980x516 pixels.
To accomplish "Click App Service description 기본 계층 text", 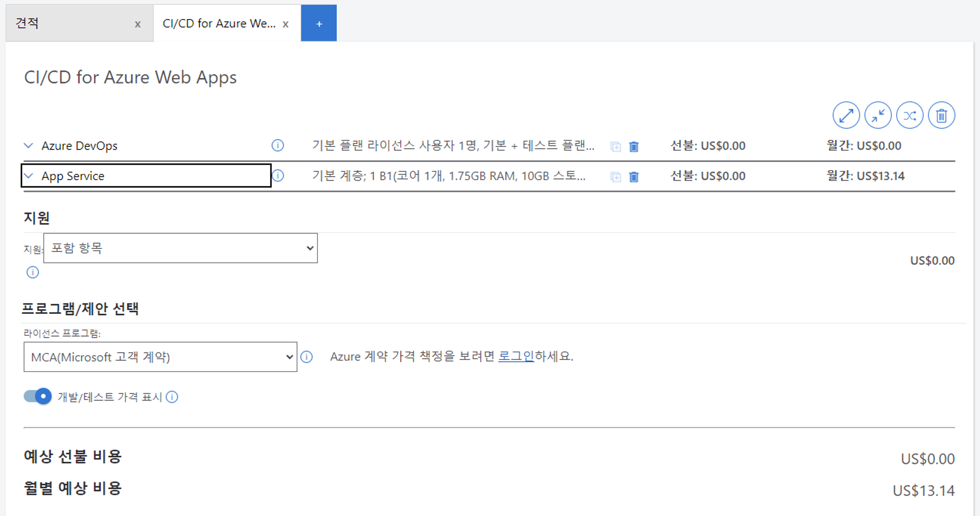I will (449, 176).
